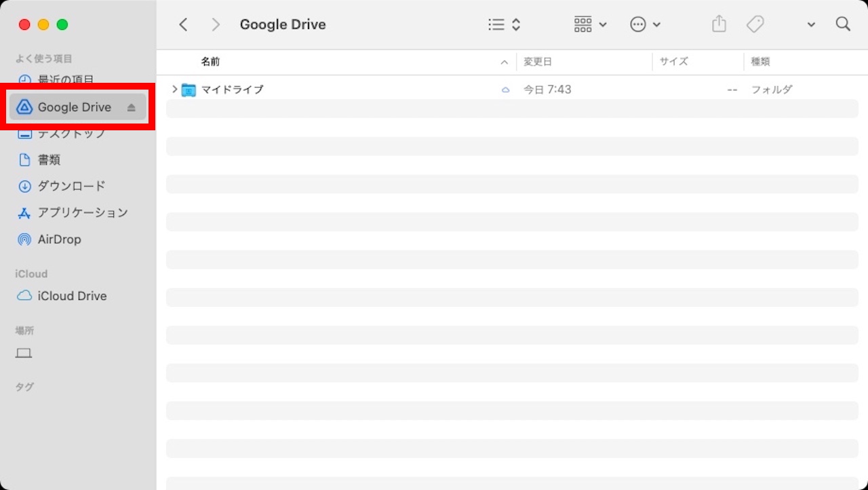868x490 pixels.
Task: Click the Google Drive window title
Action: [283, 24]
